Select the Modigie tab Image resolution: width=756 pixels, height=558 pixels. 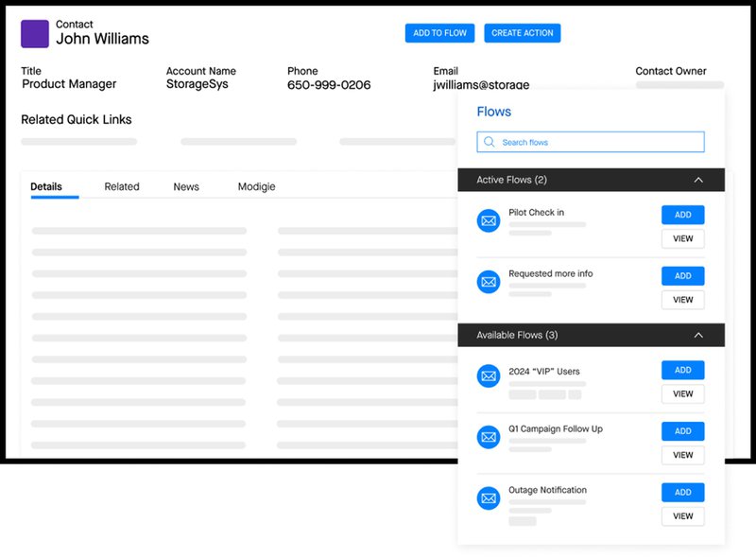256,187
